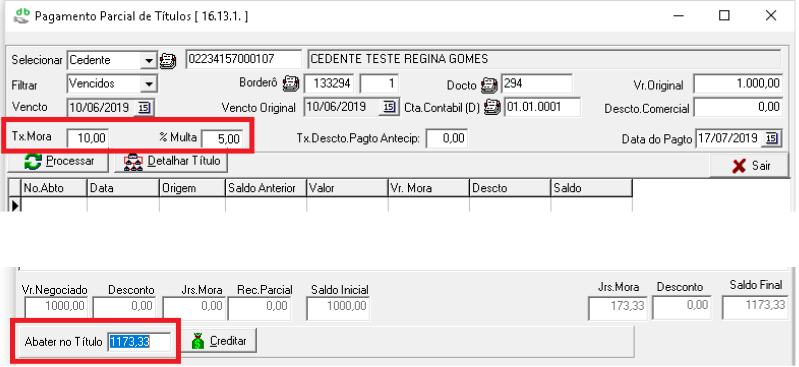Click the Data column header
Screen dimensions: 799x367
pos(123,188)
